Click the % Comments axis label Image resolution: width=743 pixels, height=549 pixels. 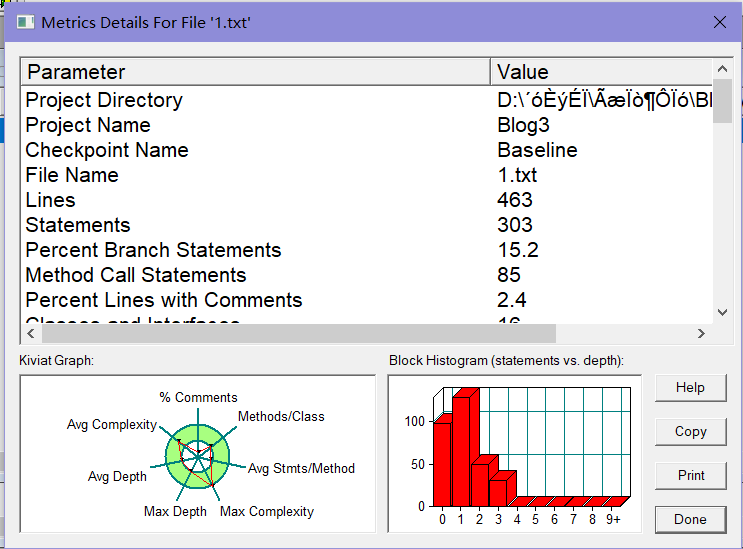pyautogui.click(x=198, y=397)
